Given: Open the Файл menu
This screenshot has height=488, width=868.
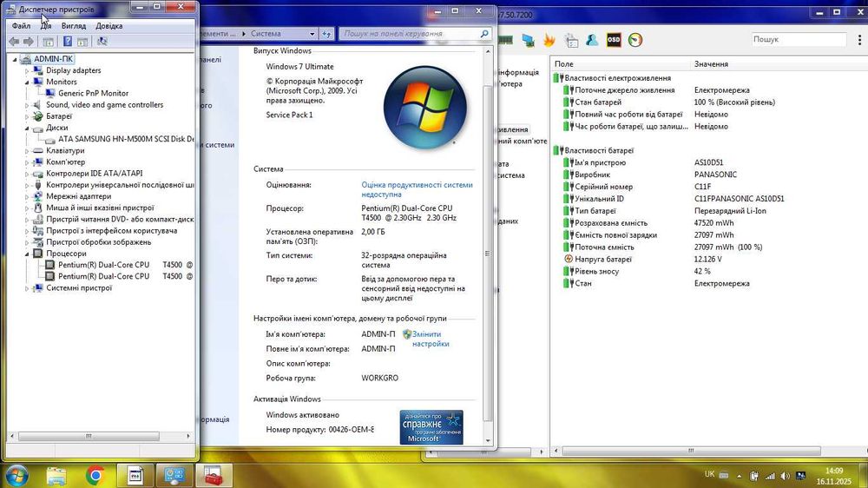Looking at the screenshot, I should pos(21,26).
